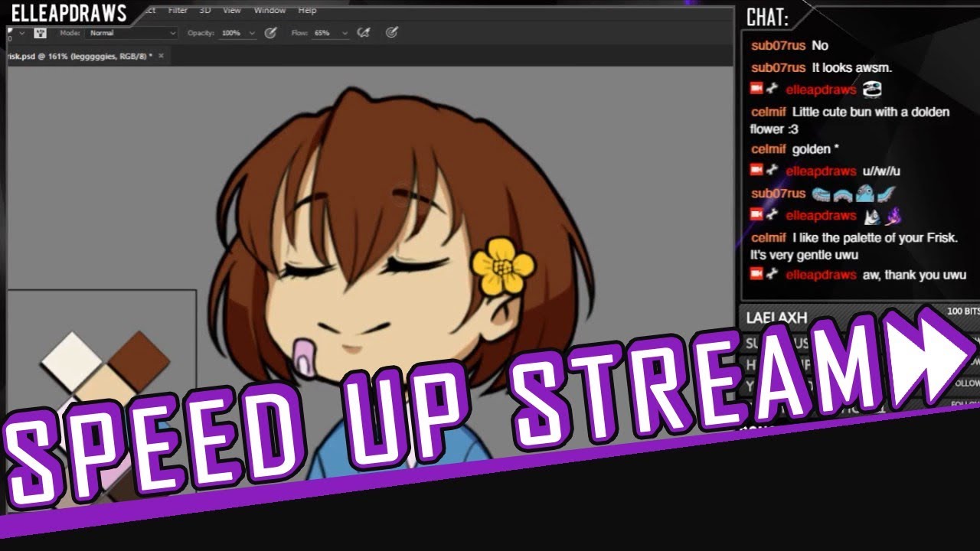Click the 'LAELAXH' name in the bits panel

776,318
